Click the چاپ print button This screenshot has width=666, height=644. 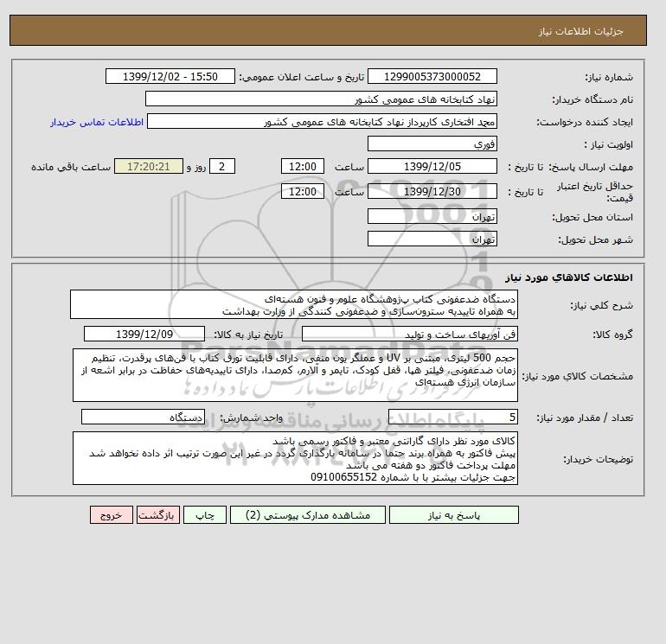point(205,515)
